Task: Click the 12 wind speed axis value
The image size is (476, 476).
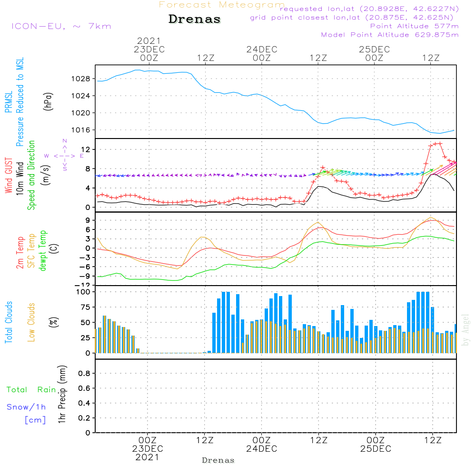Action: 86,149
